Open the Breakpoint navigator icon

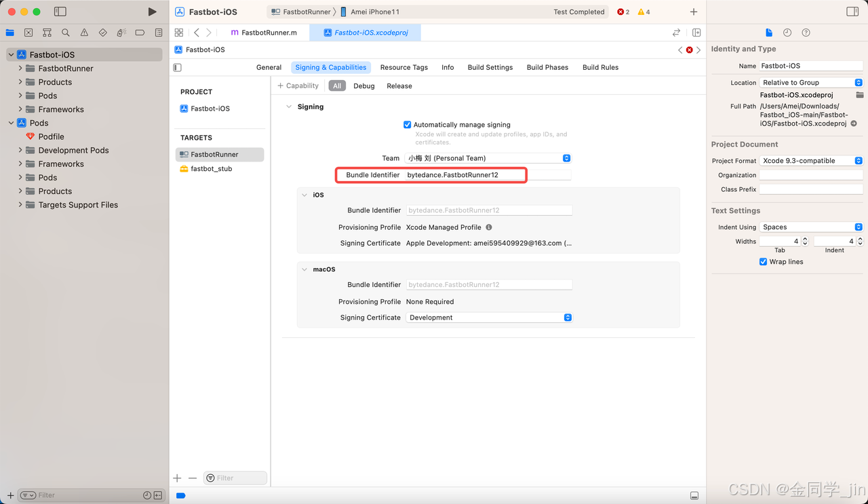pyautogui.click(x=140, y=33)
